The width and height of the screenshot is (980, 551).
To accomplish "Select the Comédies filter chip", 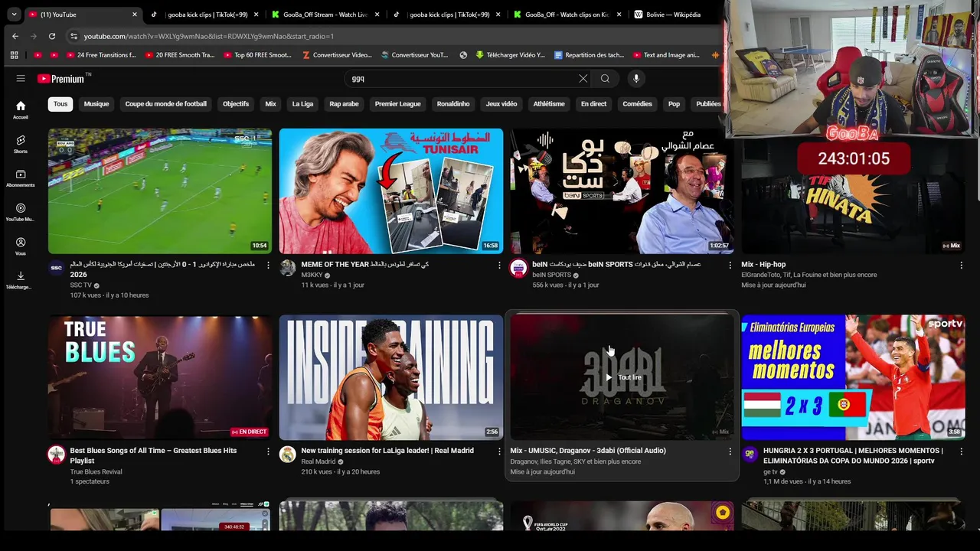I will pos(637,104).
